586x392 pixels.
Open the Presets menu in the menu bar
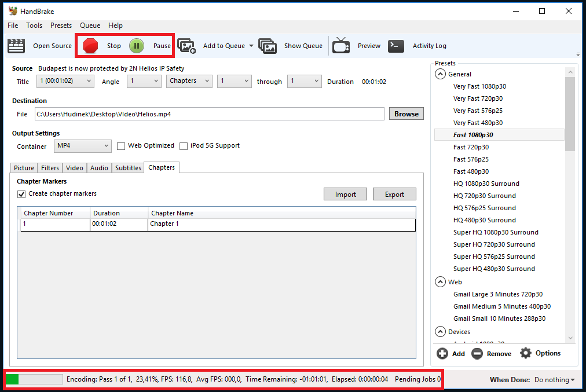coord(61,25)
